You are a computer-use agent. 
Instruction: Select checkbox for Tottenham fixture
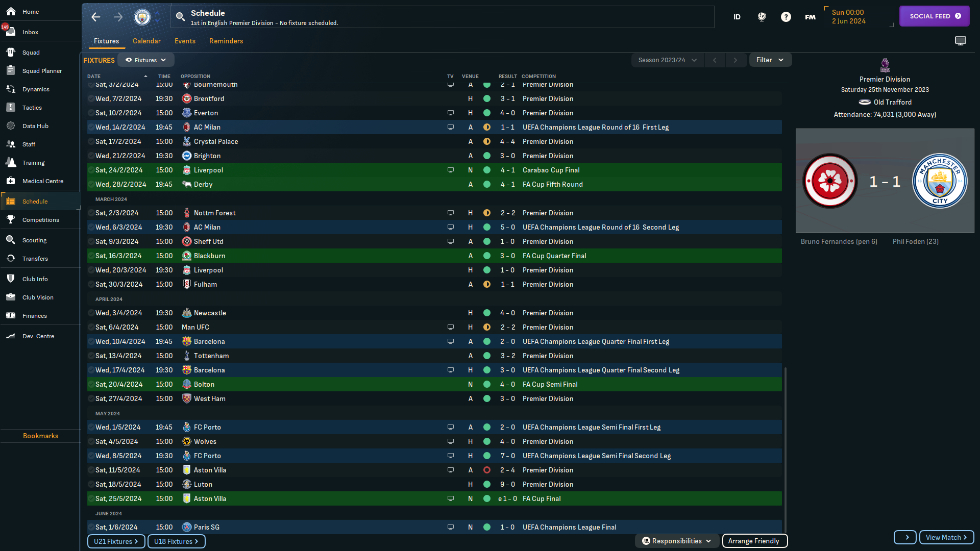[91, 356]
